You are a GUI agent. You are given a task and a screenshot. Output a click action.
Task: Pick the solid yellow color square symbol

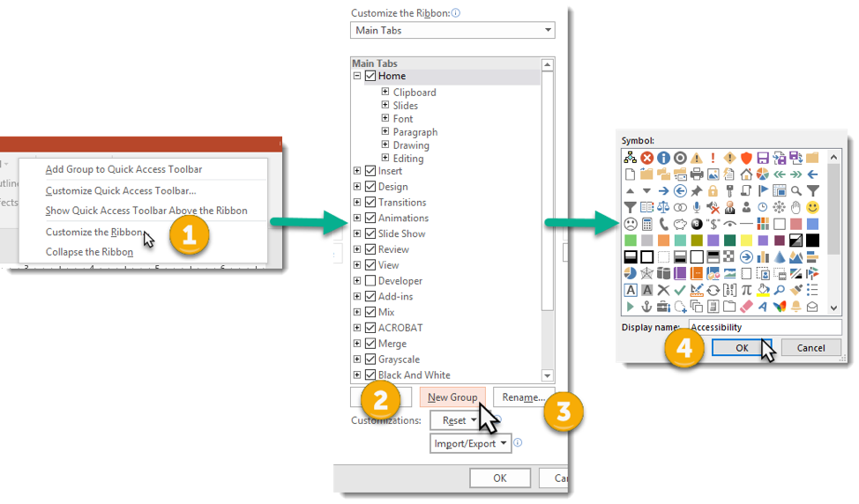(x=746, y=241)
